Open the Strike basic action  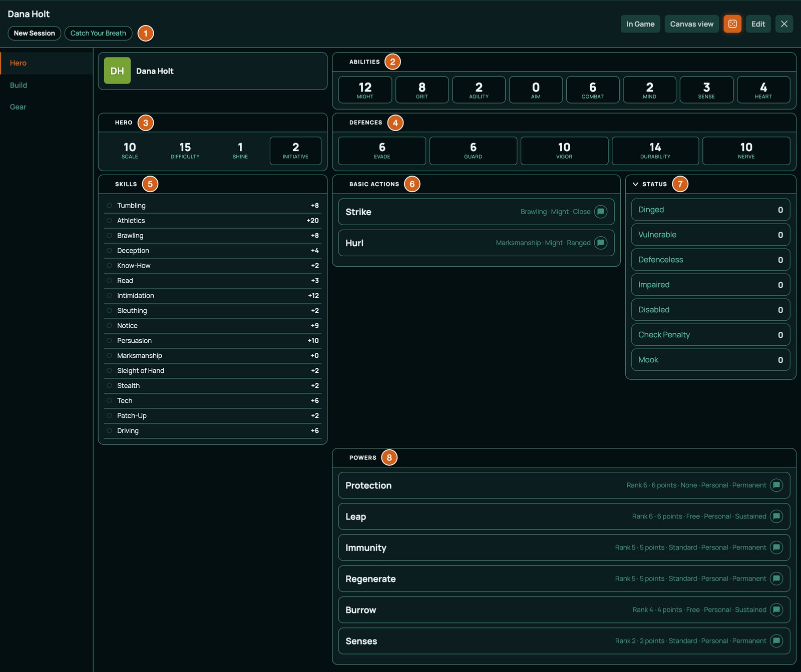(x=476, y=212)
